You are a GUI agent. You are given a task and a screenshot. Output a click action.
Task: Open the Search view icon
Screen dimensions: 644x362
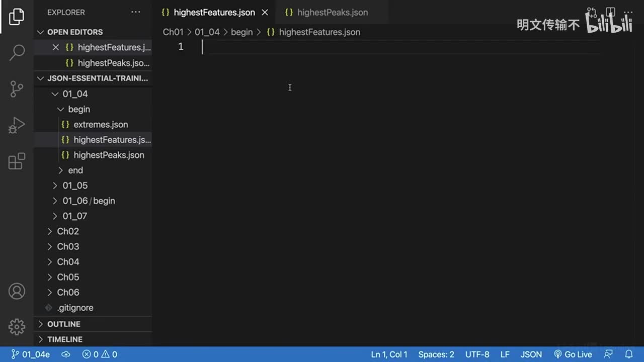pos(17,52)
